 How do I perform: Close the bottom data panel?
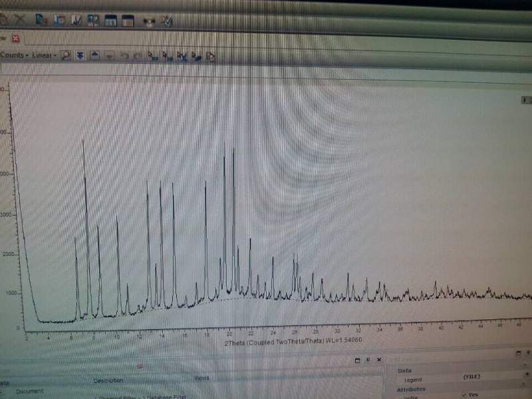pyautogui.click(x=379, y=360)
